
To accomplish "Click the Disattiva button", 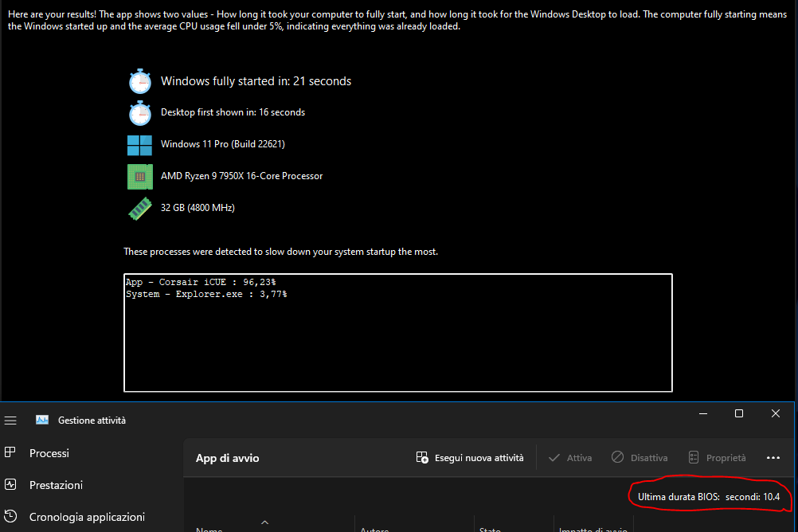I will (x=640, y=458).
